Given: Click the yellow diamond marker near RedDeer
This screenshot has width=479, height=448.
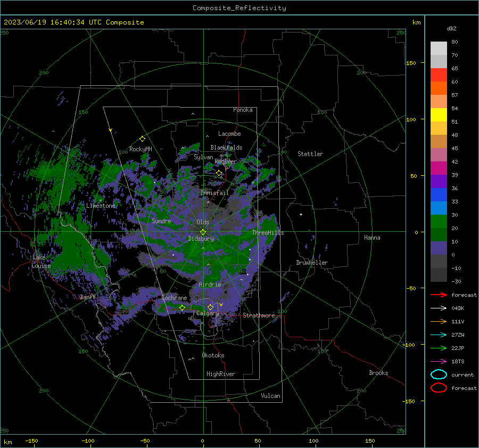Looking at the screenshot, I should (219, 173).
